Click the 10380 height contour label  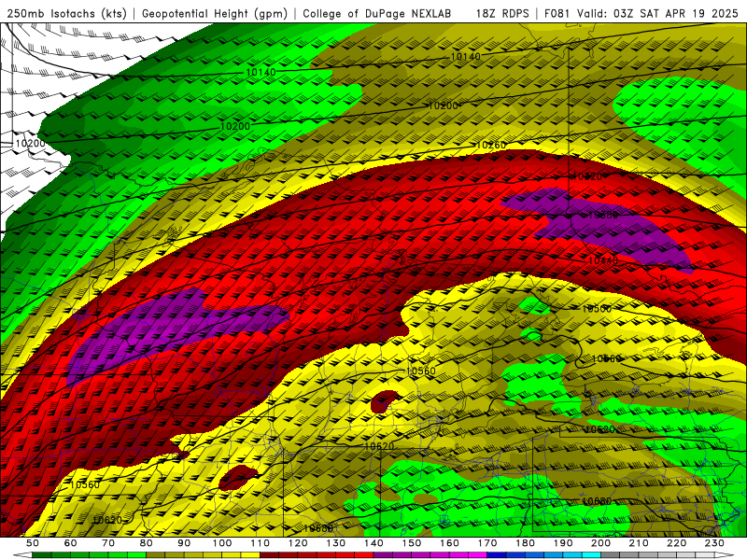[x=602, y=216]
